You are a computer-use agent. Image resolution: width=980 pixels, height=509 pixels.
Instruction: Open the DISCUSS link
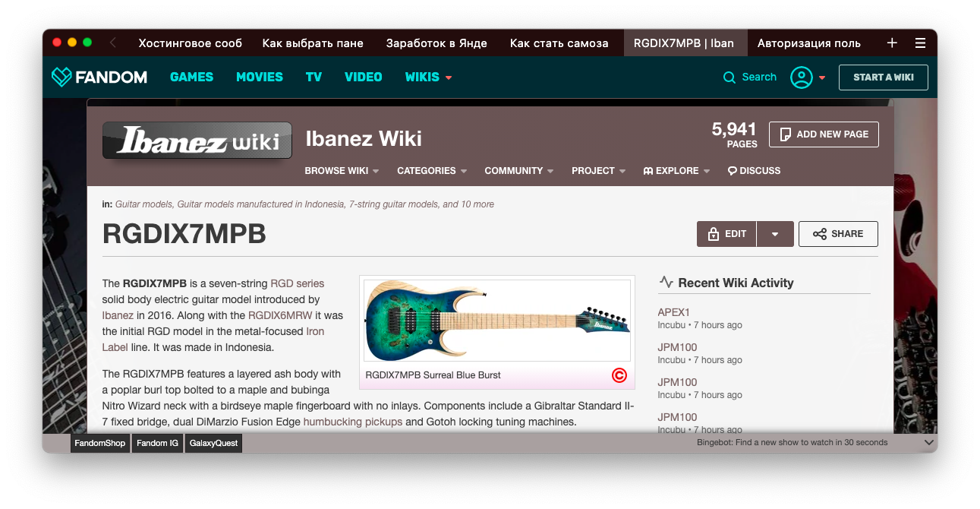point(754,171)
